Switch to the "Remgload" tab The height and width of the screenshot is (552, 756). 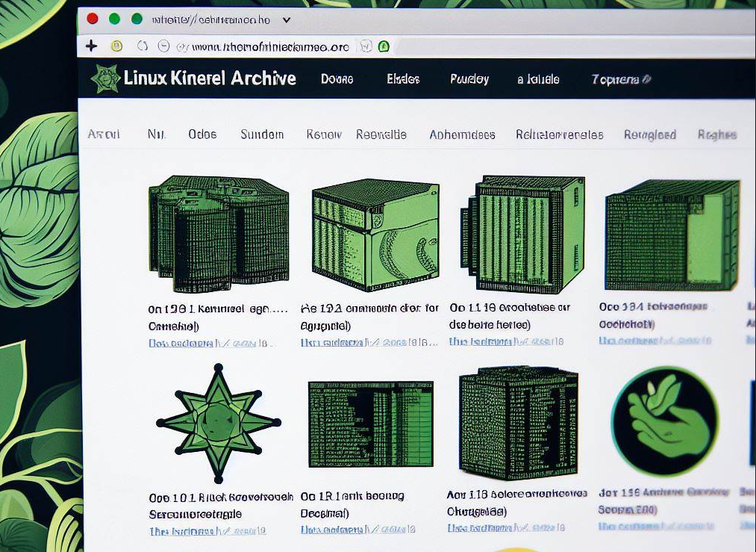point(649,134)
